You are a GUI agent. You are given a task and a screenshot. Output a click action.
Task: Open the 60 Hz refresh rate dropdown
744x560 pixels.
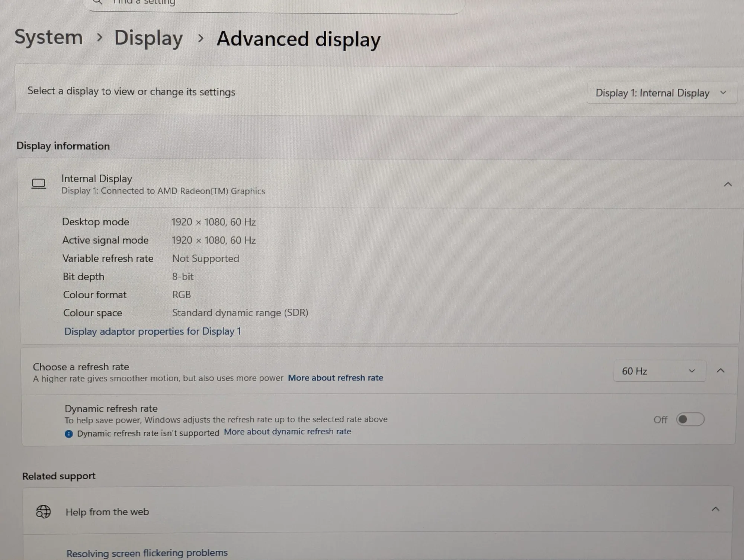point(659,371)
